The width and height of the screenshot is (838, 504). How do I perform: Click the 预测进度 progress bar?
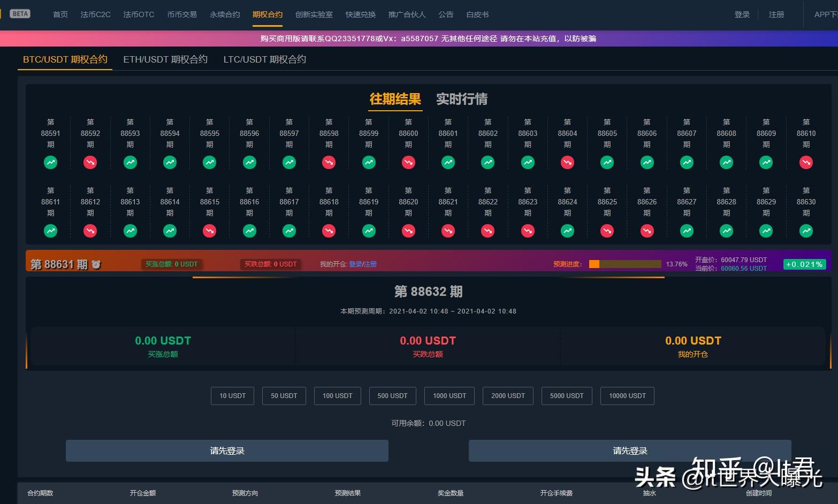[625, 264]
